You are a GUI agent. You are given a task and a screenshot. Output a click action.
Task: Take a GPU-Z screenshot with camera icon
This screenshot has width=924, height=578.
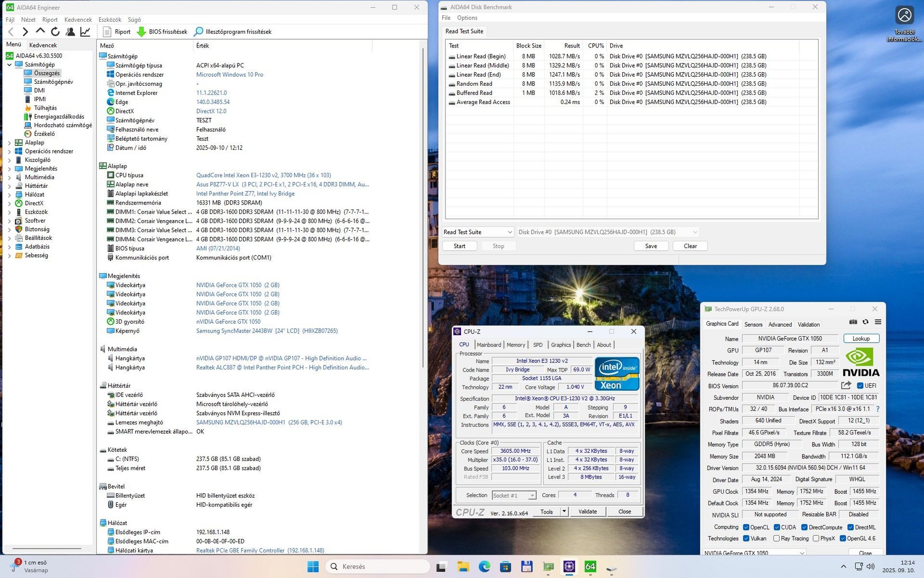pos(853,322)
